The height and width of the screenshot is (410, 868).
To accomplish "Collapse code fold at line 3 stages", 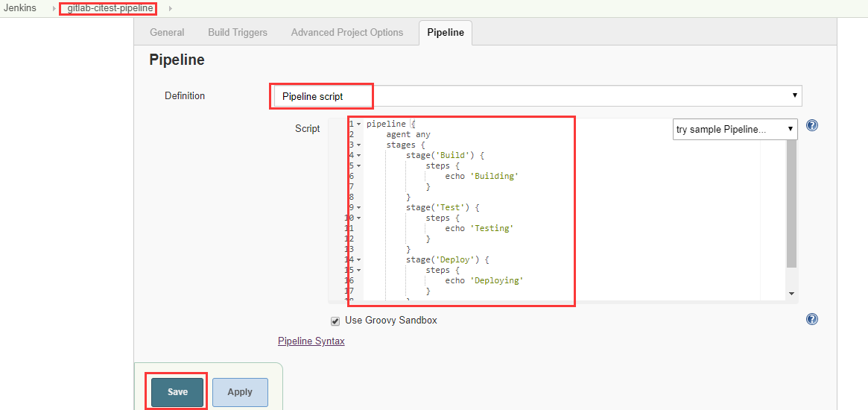I will coord(358,145).
